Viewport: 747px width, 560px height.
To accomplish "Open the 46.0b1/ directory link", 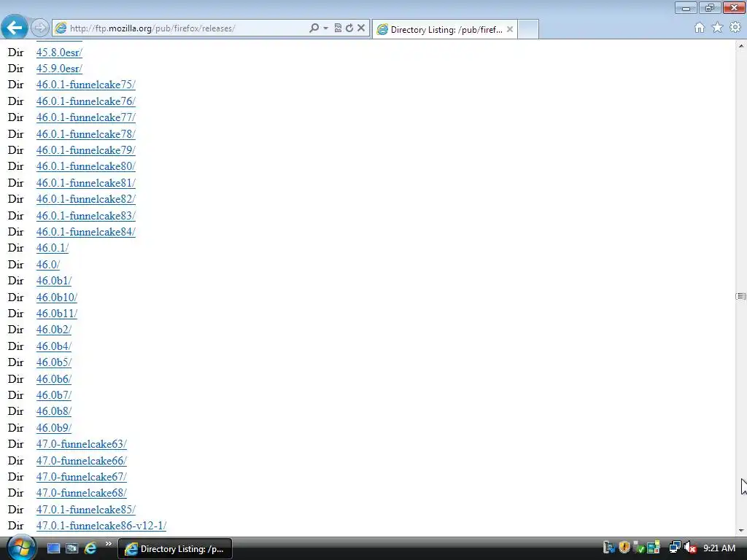I will pyautogui.click(x=54, y=281).
